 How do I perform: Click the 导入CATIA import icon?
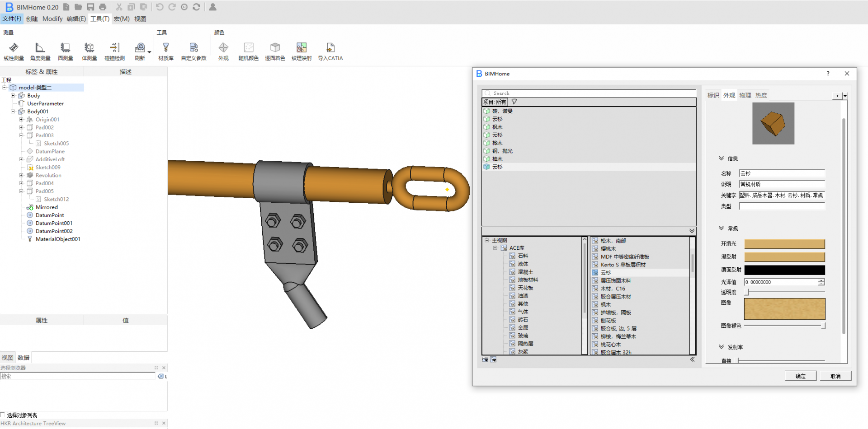click(330, 51)
